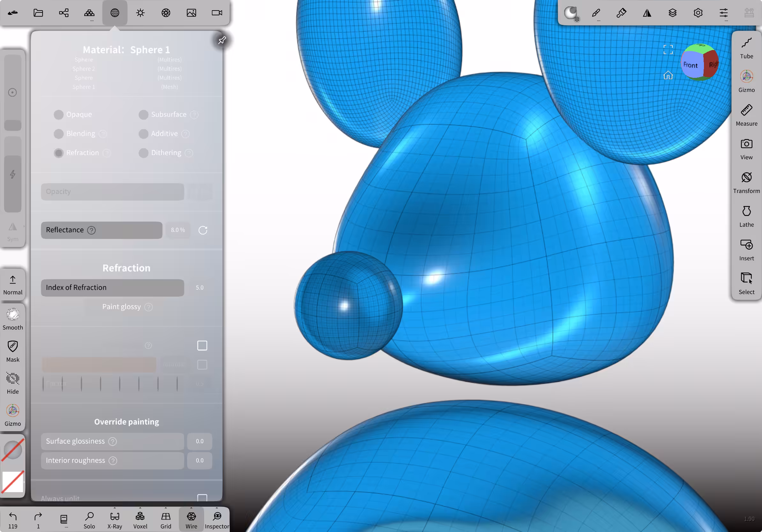
Task: Click the Front face of view cube
Action: [x=691, y=65]
